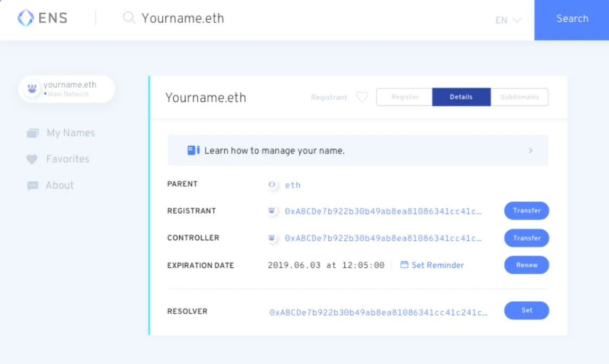This screenshot has height=364, width=609.
Task: Click the RESOLVER field label
Action: click(x=187, y=311)
